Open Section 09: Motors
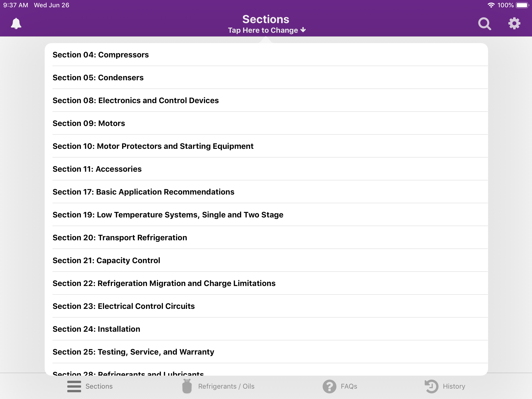 (89, 123)
